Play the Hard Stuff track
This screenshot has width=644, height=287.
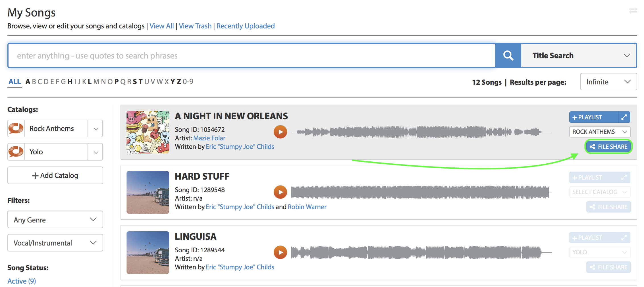pos(280,192)
